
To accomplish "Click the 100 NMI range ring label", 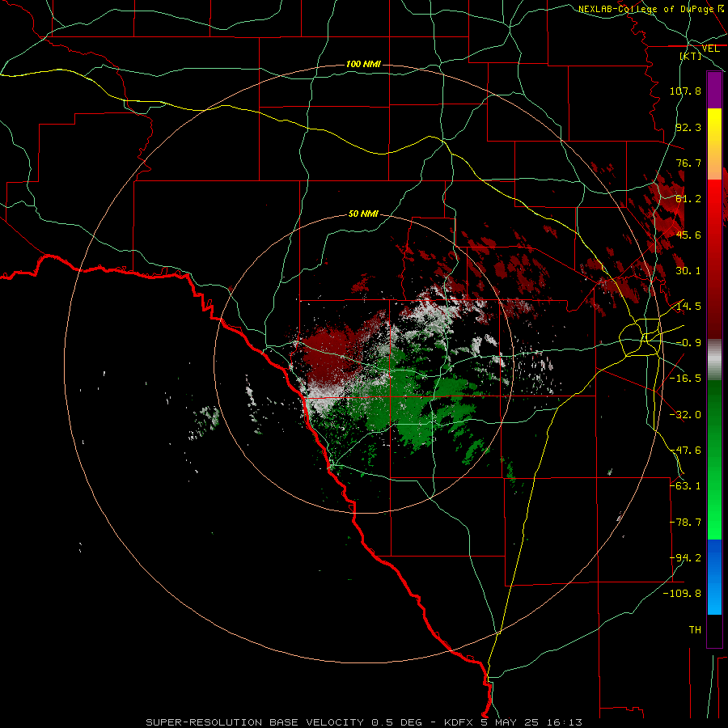I will 363,64.
